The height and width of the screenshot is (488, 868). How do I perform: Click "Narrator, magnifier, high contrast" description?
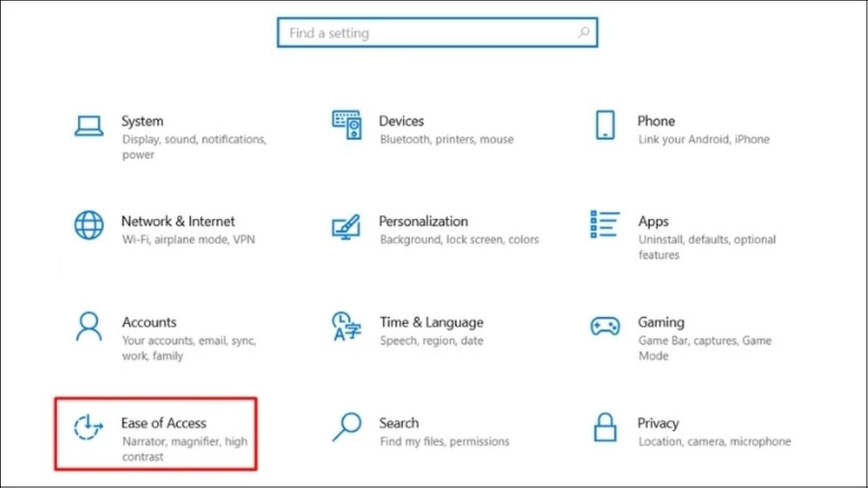click(184, 448)
